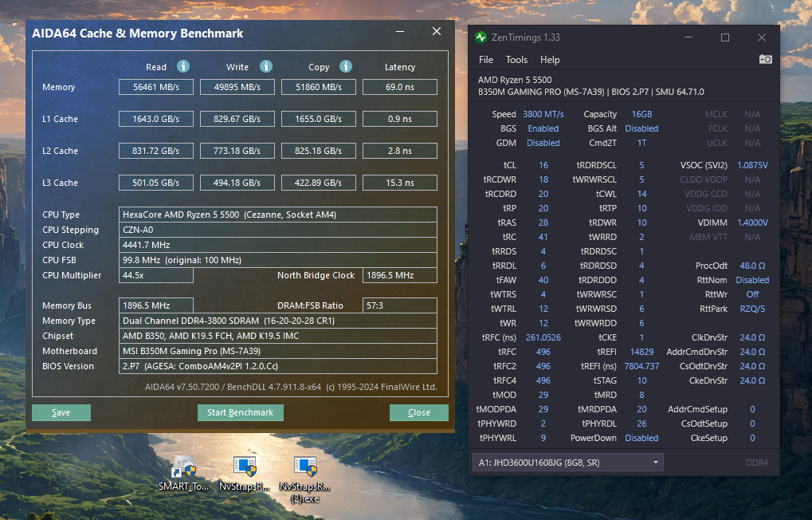This screenshot has height=520, width=812.
Task: Click the ZenTimings Capacity value 16GB
Action: (641, 114)
